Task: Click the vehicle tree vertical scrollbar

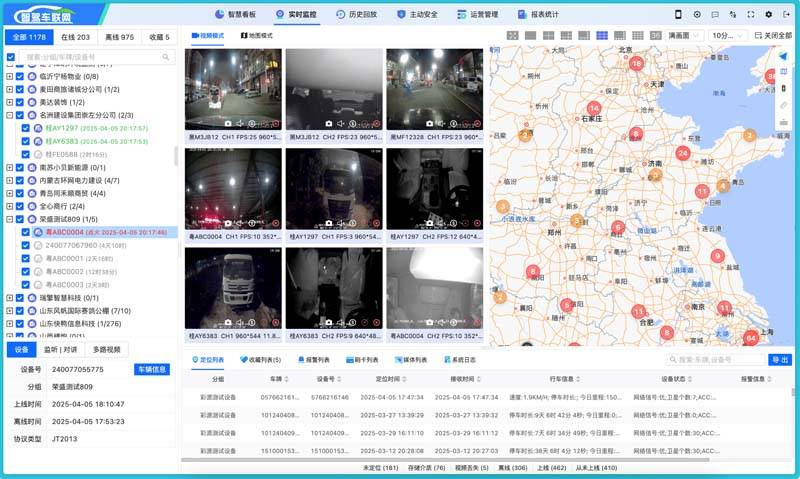Action: (177, 155)
